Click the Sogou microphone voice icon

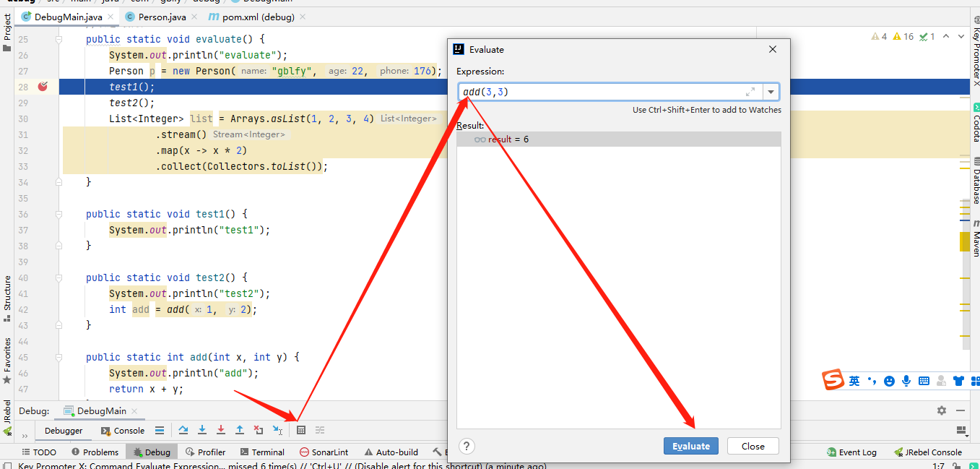906,381
